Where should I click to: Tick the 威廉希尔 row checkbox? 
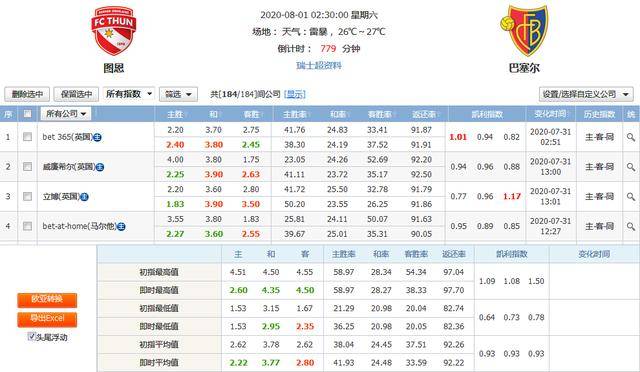27,167
